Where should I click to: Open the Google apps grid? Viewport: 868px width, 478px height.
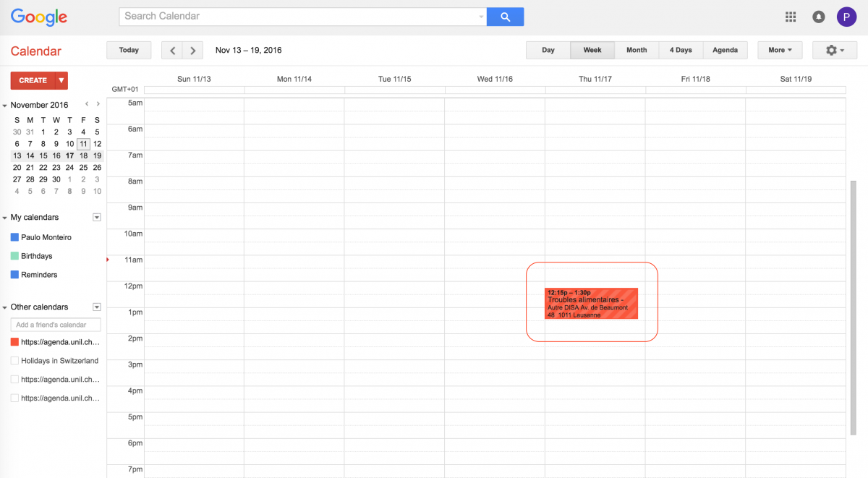pyautogui.click(x=791, y=17)
